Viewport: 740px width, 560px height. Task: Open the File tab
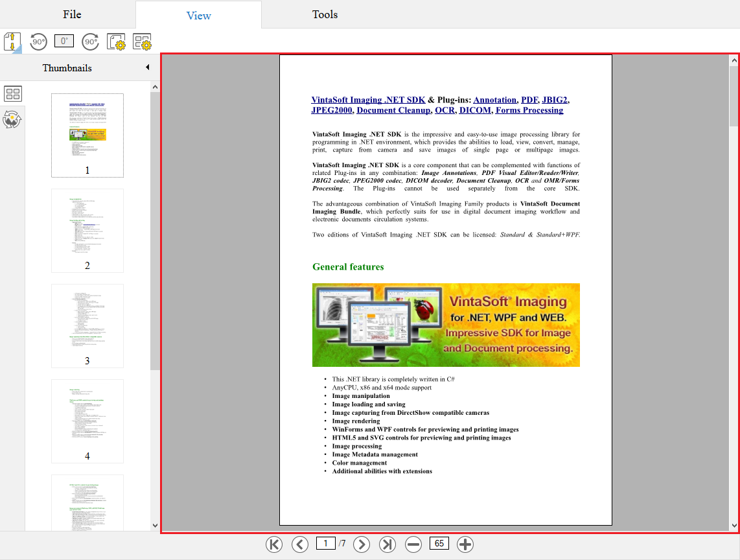click(72, 14)
